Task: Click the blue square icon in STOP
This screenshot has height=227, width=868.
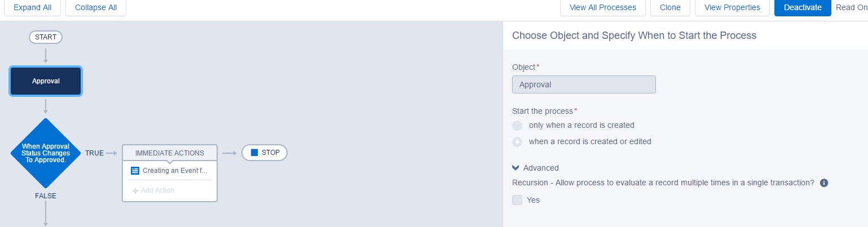Action: [254, 153]
